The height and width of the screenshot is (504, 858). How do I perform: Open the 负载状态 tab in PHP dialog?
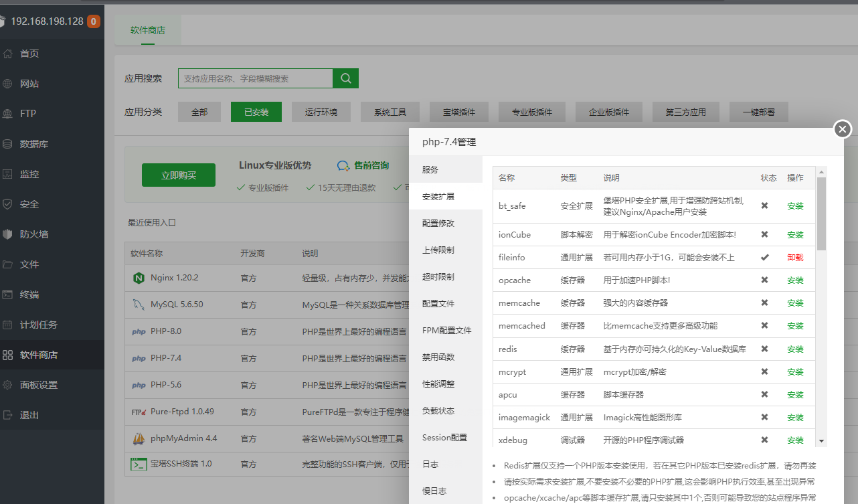(446, 410)
